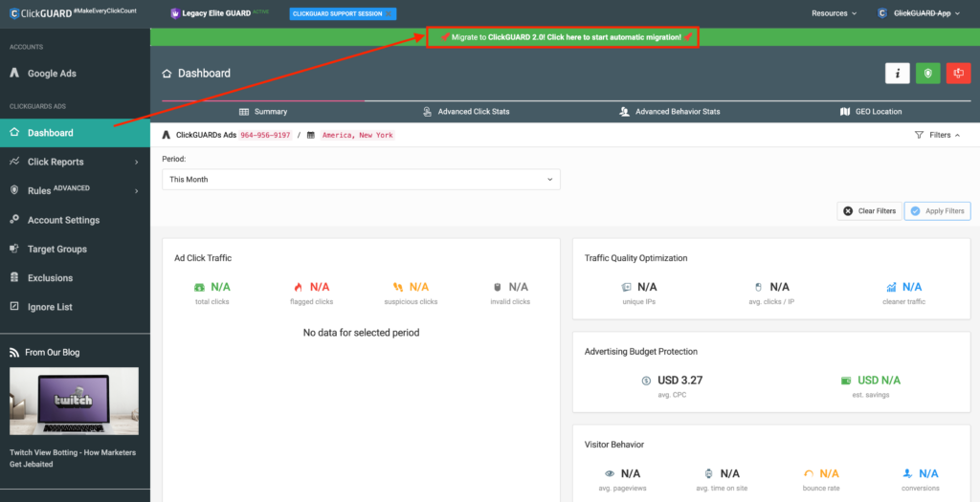Close the ClickGUARD Support Session badge
The image size is (980, 502).
coord(389,13)
